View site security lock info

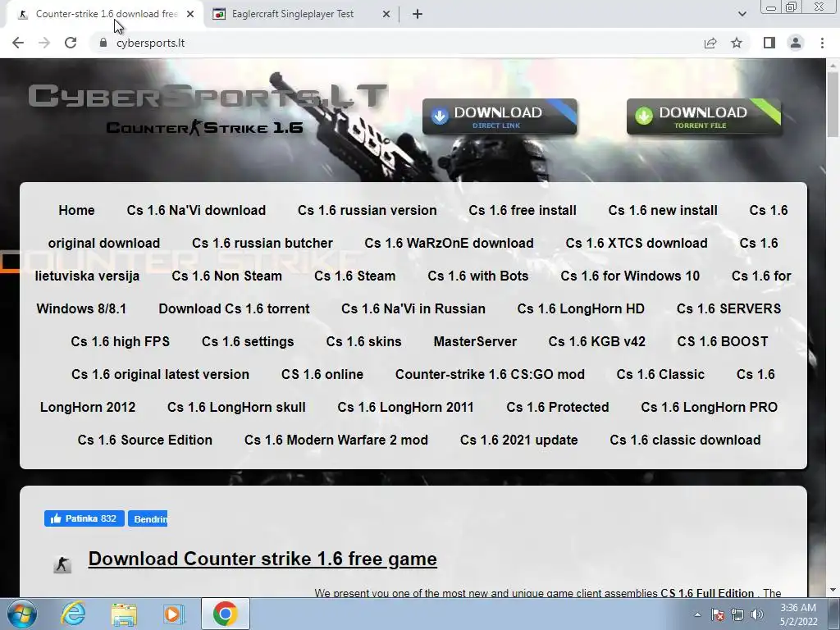103,43
